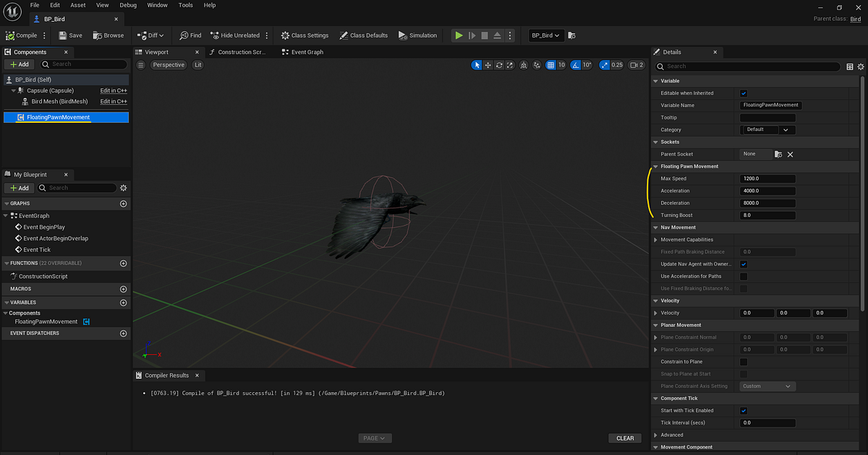Toggle Editable when Inherited checkbox
This screenshot has width=868, height=455.
(x=744, y=93)
